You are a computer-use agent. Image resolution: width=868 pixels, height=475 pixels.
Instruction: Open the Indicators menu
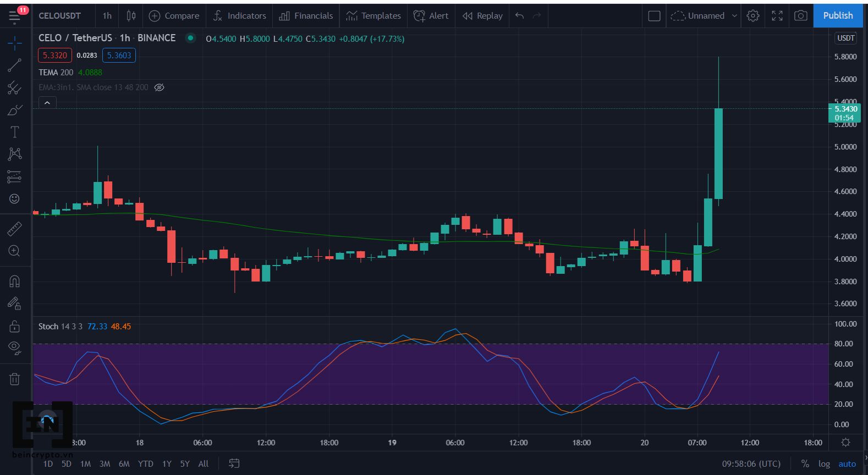239,16
